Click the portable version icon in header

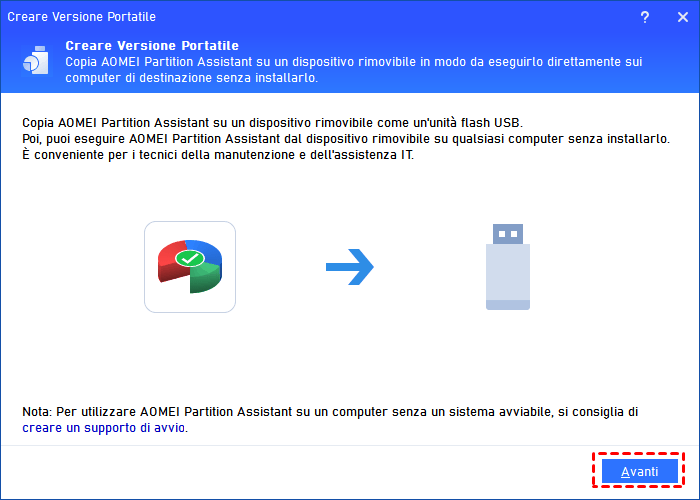[36, 60]
